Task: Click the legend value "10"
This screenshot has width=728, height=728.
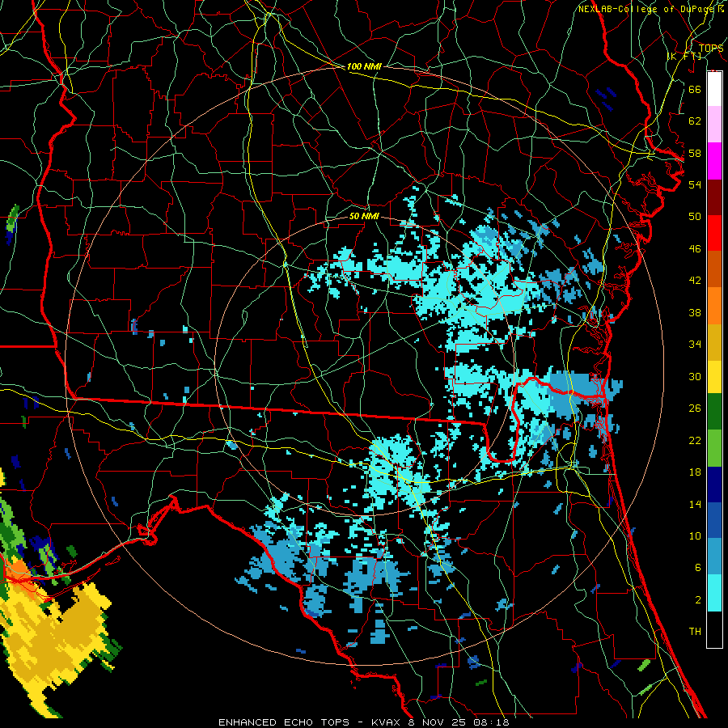Action: tap(695, 535)
